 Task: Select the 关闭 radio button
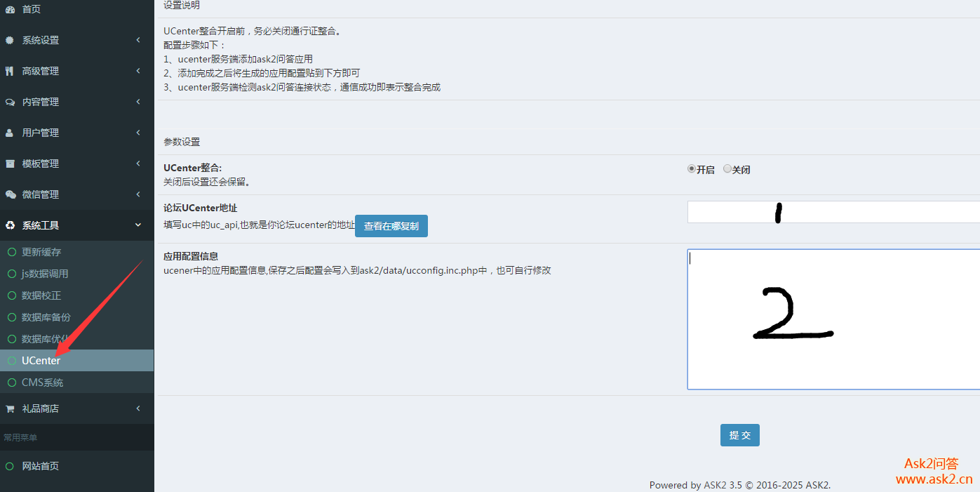click(727, 169)
